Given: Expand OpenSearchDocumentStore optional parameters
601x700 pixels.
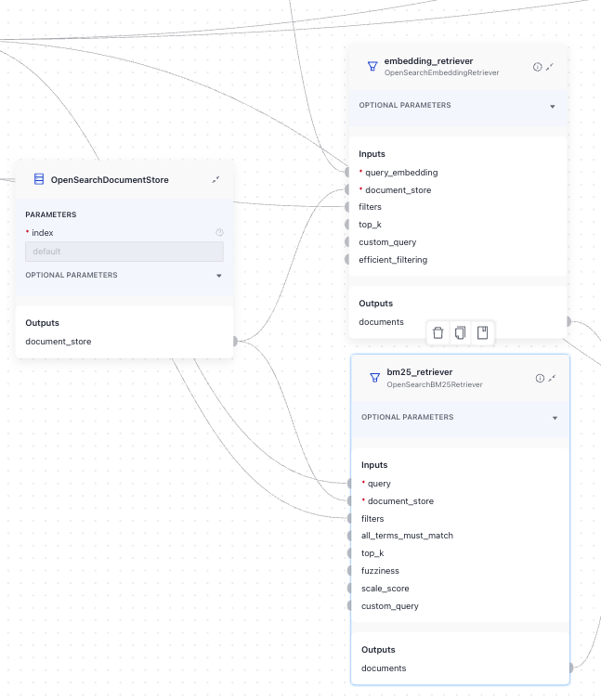Looking at the screenshot, I should 219,276.
